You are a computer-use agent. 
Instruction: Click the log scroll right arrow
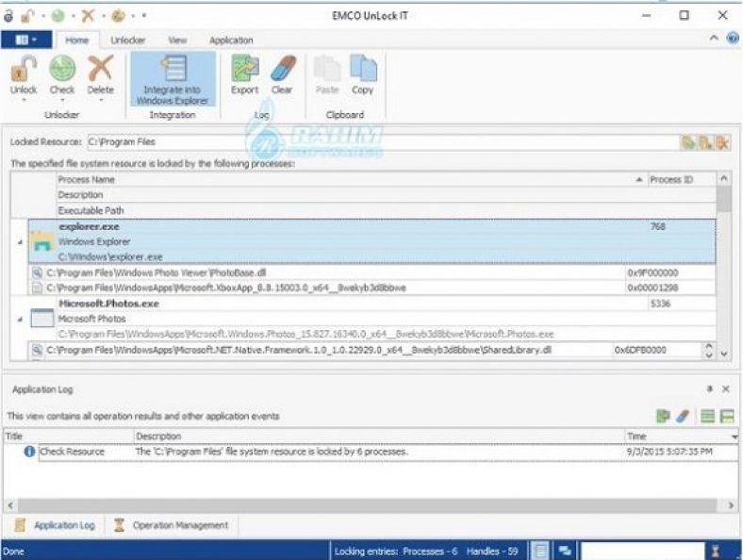730,505
